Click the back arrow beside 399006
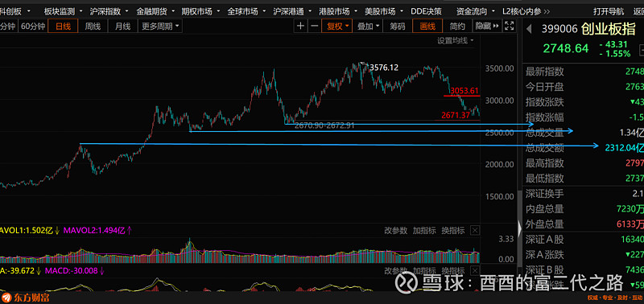 [x=530, y=29]
